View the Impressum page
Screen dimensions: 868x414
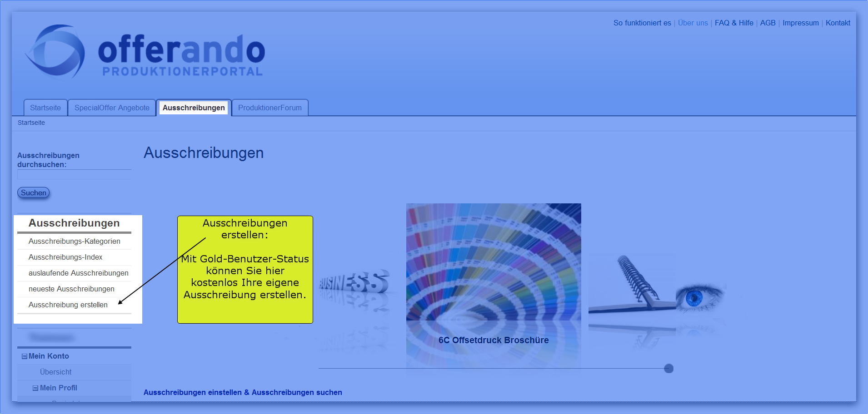tap(801, 23)
